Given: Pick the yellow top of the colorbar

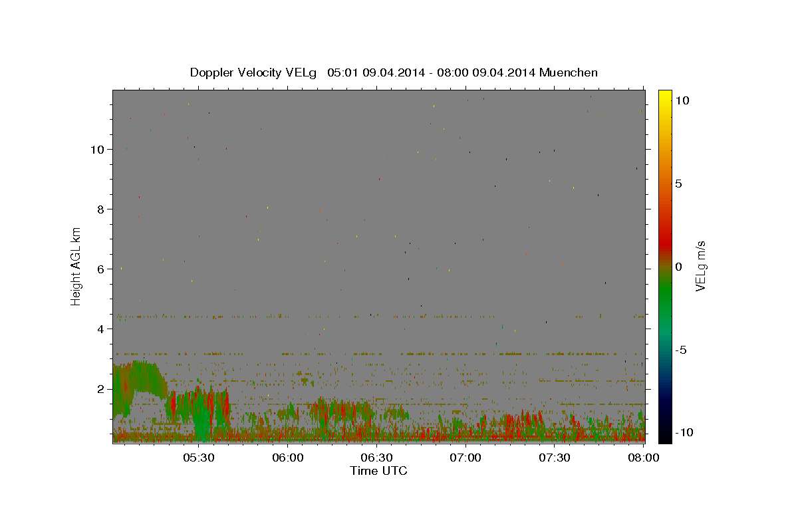Looking at the screenshot, I should [664, 96].
